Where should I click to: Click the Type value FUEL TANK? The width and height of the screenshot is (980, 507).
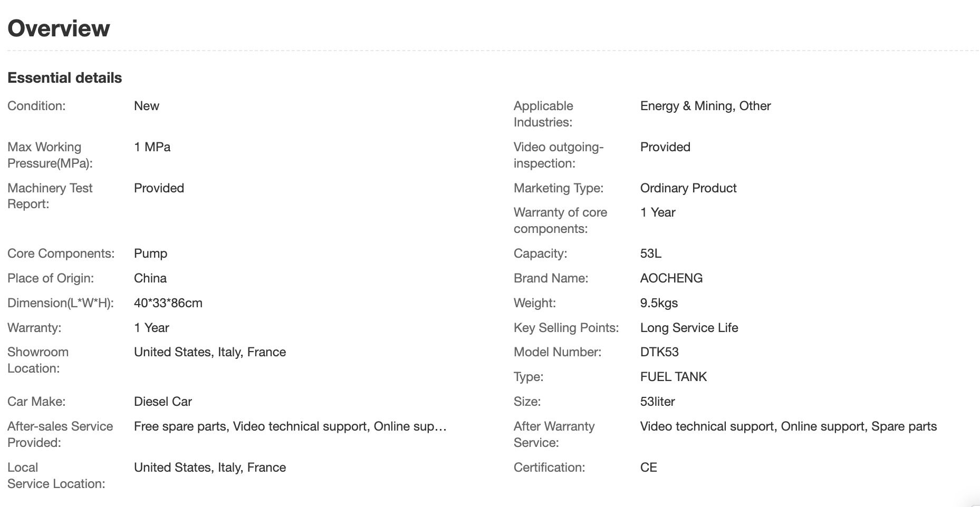[673, 377]
